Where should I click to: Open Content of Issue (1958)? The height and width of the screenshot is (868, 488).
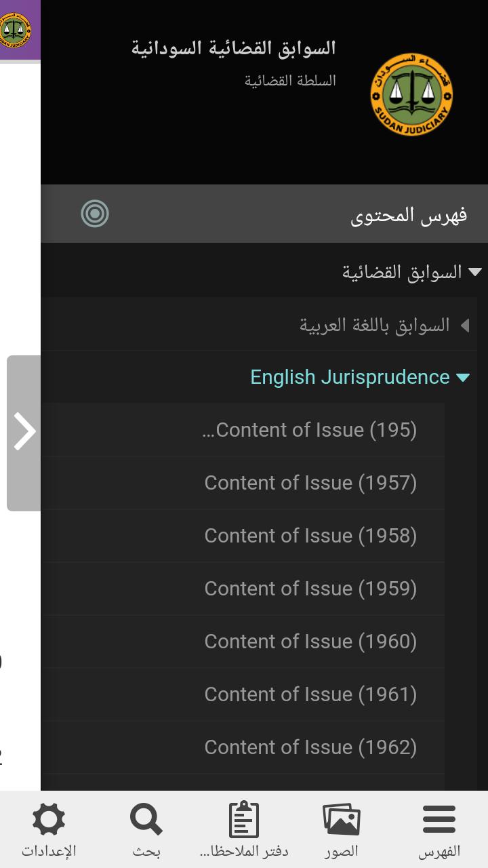click(x=310, y=536)
